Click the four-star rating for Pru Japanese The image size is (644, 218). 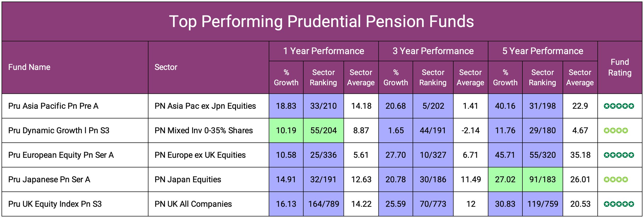[x=616, y=179]
